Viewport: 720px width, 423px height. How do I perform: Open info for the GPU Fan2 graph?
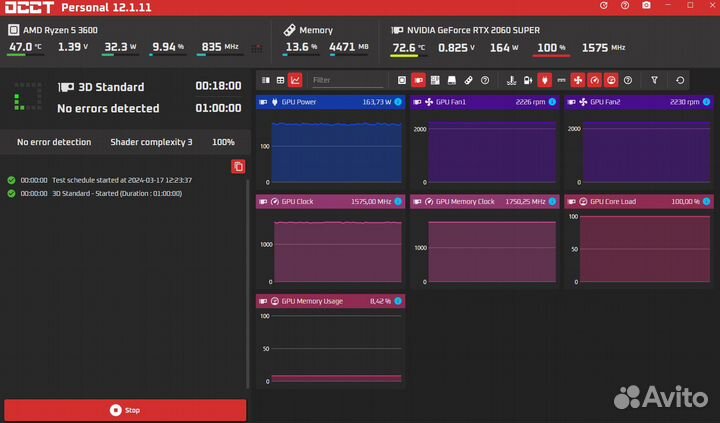[x=707, y=102]
